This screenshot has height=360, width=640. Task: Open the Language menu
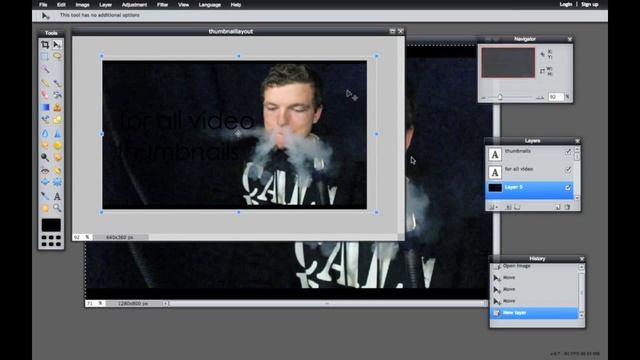pyautogui.click(x=210, y=5)
